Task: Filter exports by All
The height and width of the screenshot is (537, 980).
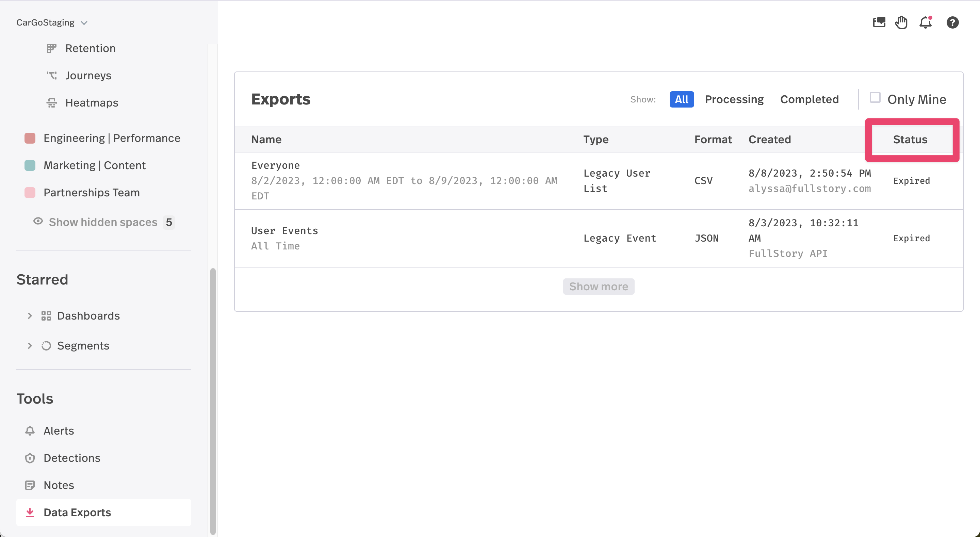Action: [x=681, y=99]
